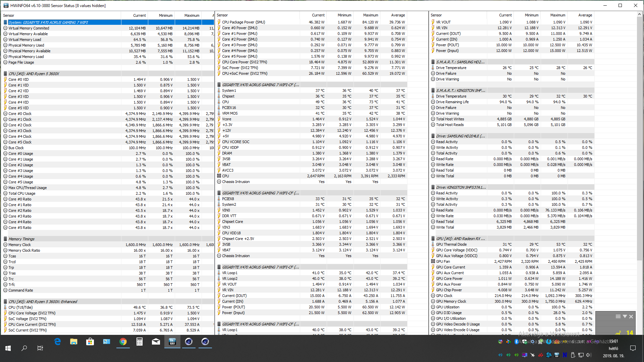The width and height of the screenshot is (644, 362).
Task: Select the Drive: KINGSTON SHFS37A1 group row
Action: click(x=512, y=187)
